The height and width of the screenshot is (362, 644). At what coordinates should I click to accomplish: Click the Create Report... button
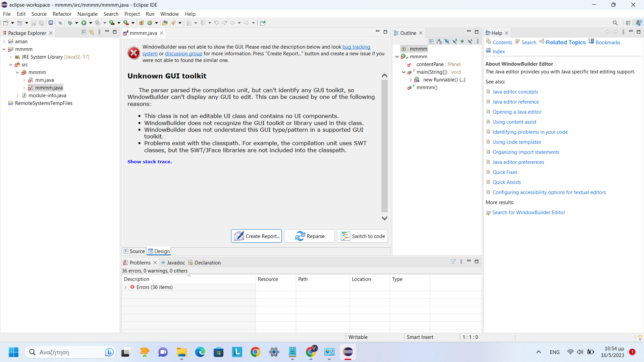[256, 236]
